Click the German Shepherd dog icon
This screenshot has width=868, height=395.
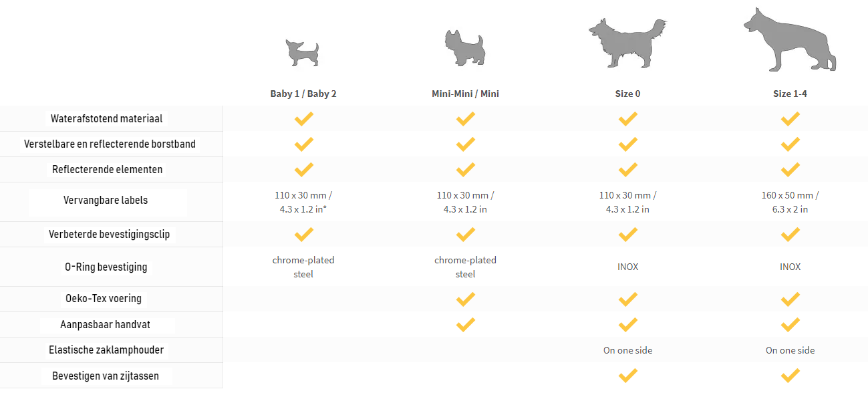[x=790, y=39]
